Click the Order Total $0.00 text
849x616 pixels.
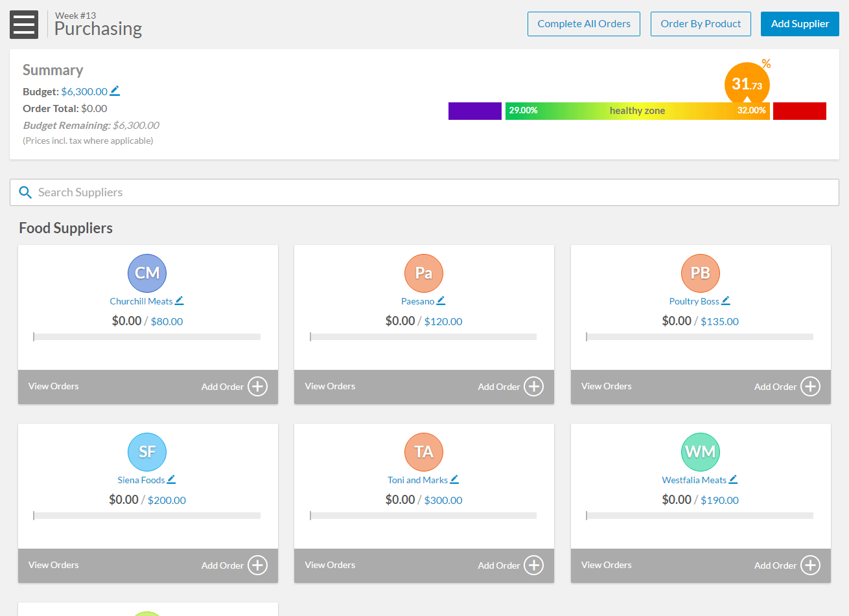pos(65,108)
